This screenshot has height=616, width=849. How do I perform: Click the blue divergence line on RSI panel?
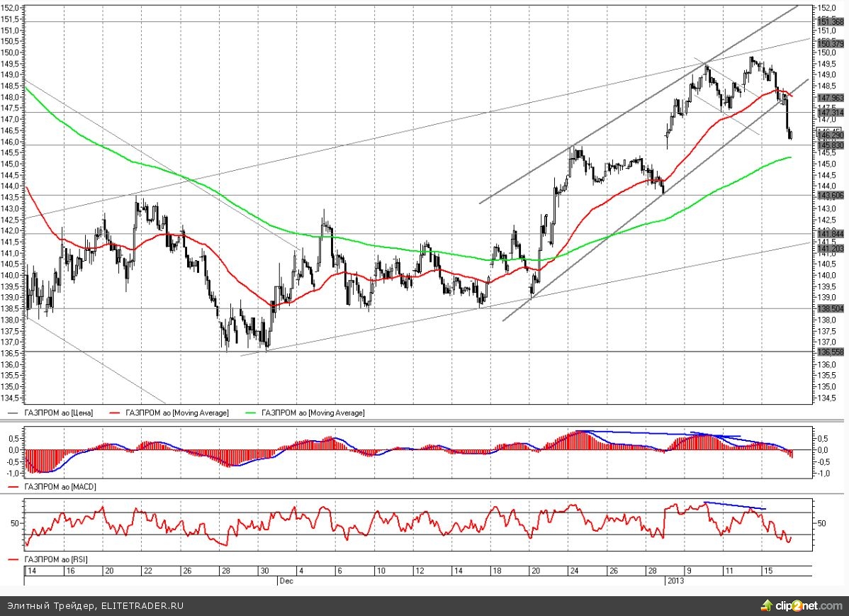733,505
